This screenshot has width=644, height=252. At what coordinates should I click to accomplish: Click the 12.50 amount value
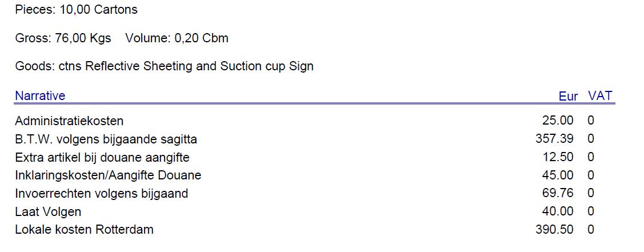click(558, 157)
